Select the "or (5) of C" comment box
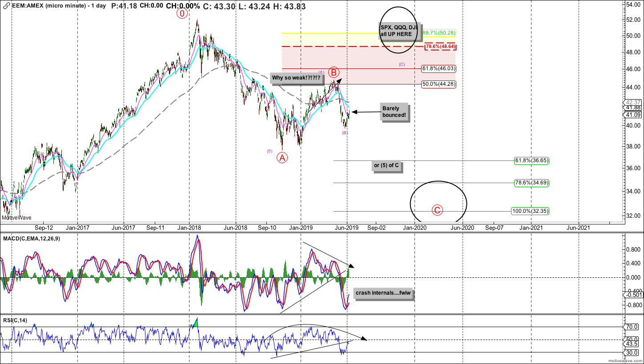Viewport: 644px width, 364px height. pos(386,166)
